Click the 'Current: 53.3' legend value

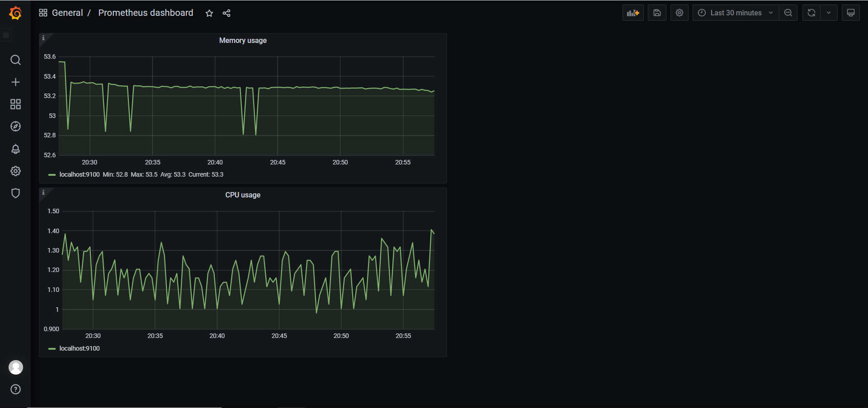point(206,174)
